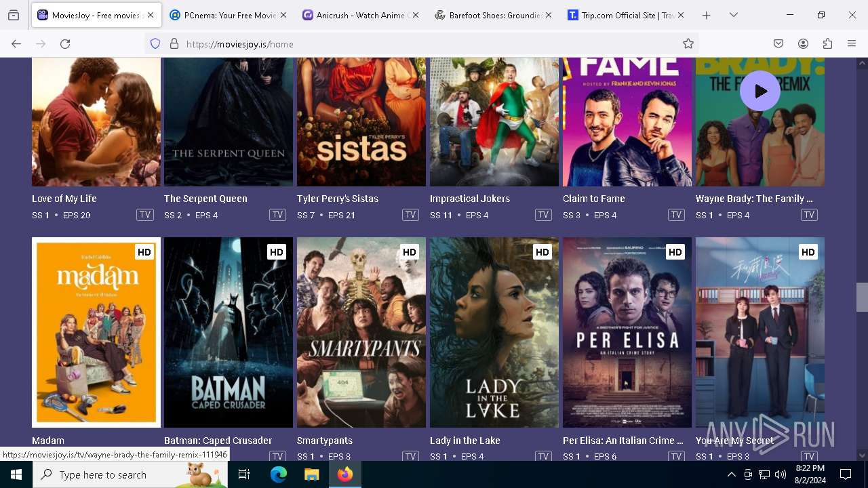Click the Claim to Fame poster
Viewport: 868px width, 488px height.
[x=627, y=121]
